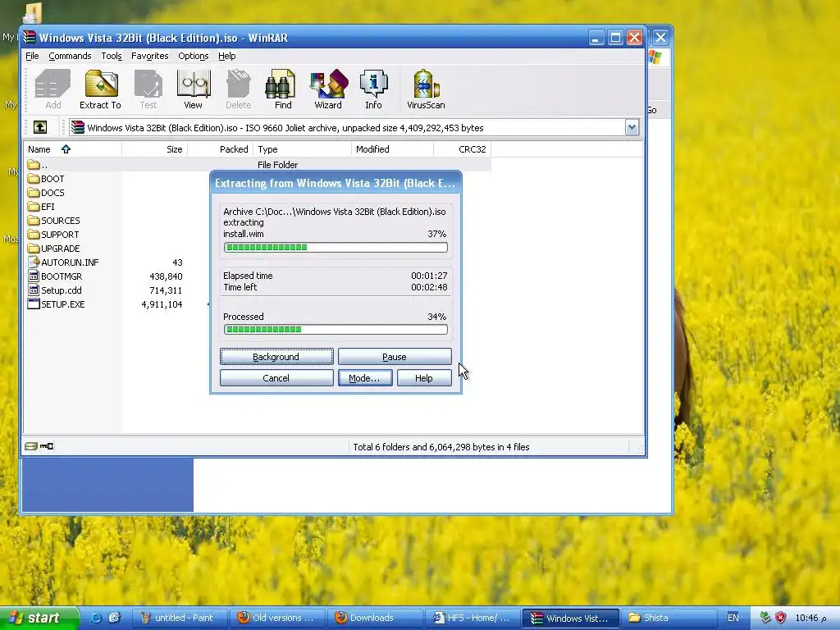840x630 pixels.
Task: Select the SETUP.EXE file
Action: (x=57, y=304)
